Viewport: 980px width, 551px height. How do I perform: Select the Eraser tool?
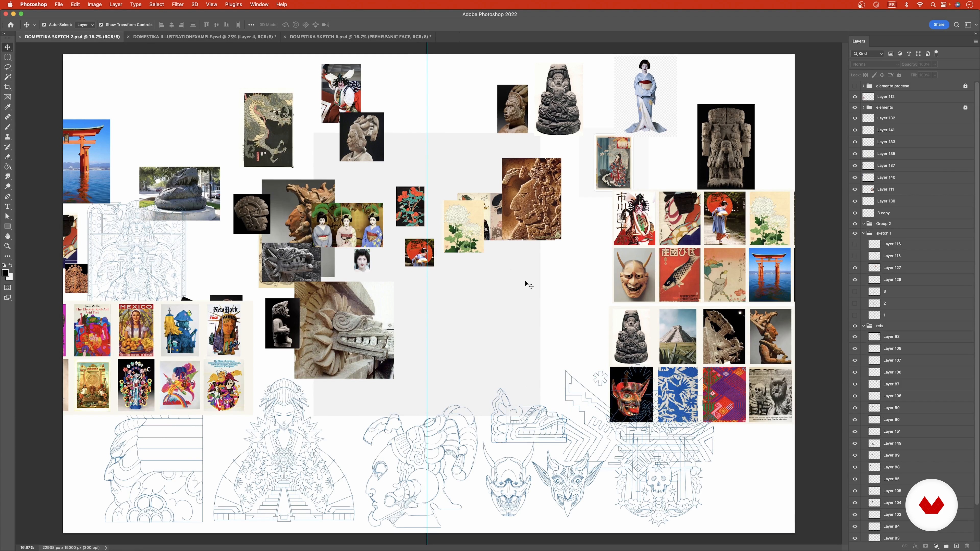8,157
